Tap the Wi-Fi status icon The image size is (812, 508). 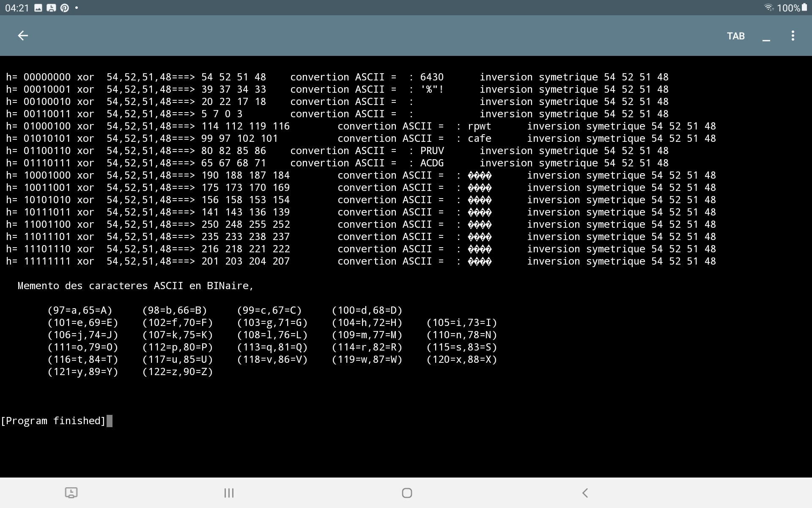[768, 8]
